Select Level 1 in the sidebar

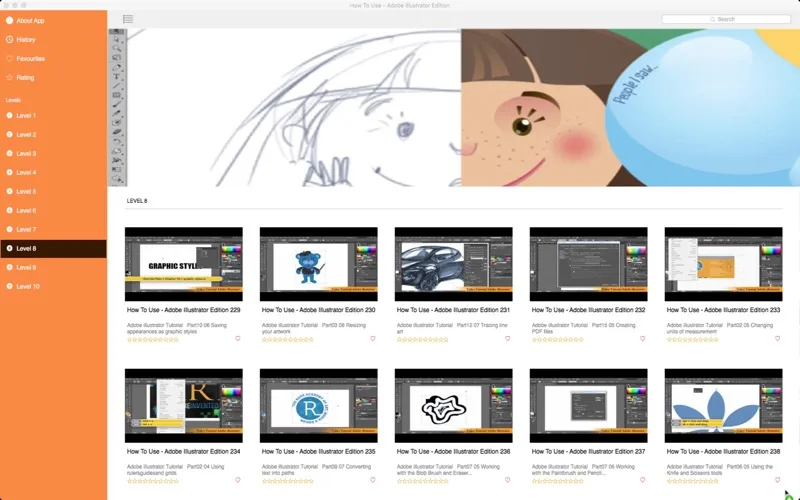(x=54, y=115)
